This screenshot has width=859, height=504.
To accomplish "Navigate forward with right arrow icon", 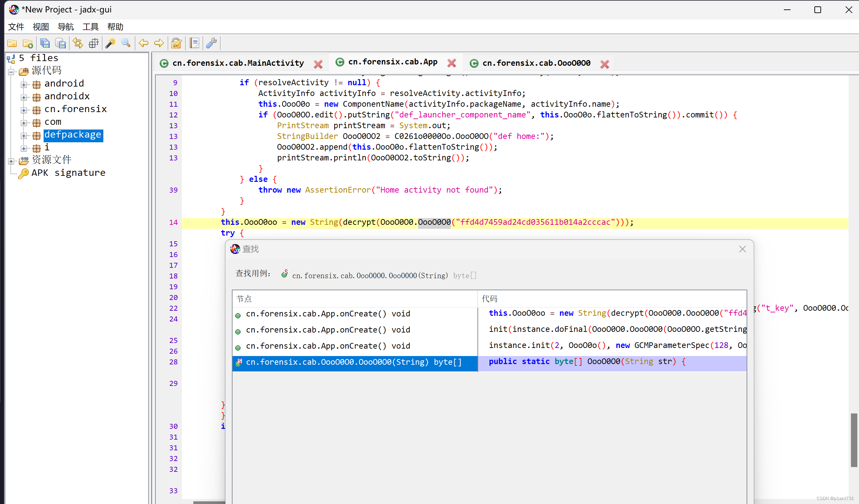I will pos(159,43).
